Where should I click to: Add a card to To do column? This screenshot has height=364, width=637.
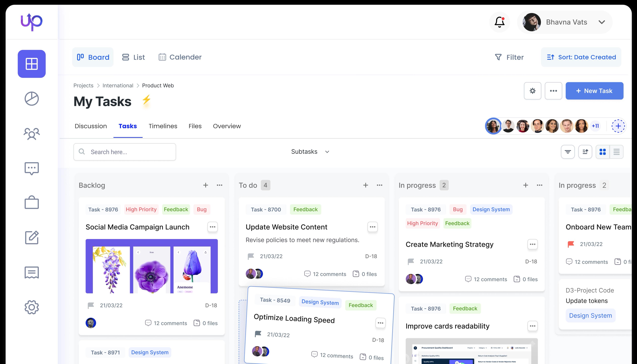(365, 185)
